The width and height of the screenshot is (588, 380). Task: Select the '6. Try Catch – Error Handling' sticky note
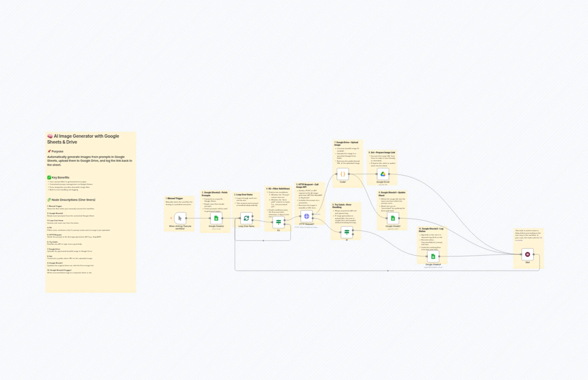(x=342, y=206)
